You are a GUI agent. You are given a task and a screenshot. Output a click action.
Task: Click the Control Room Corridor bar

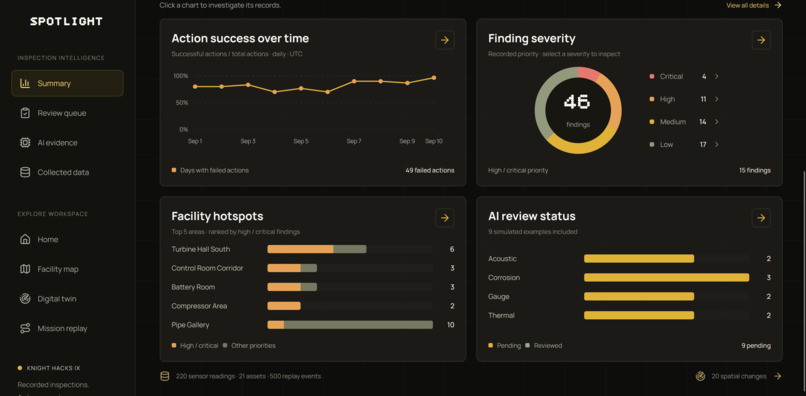pyautogui.click(x=292, y=268)
